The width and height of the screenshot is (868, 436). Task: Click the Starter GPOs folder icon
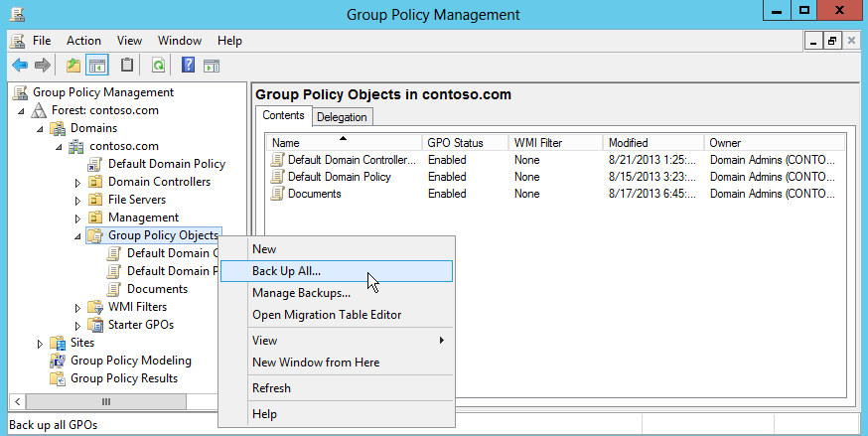click(95, 325)
